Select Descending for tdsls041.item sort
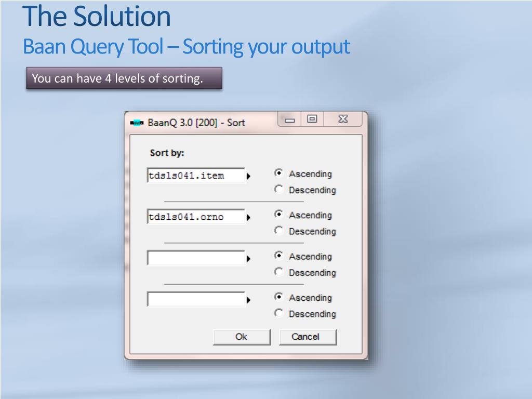532x399 pixels. (x=278, y=189)
